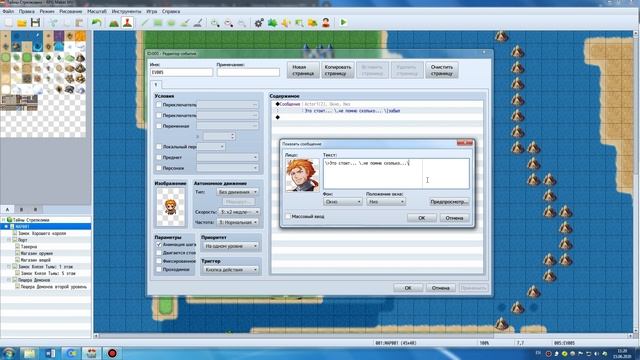Screen dimensions: 640x360
Task: Open the Режим menu
Action: 47,11
